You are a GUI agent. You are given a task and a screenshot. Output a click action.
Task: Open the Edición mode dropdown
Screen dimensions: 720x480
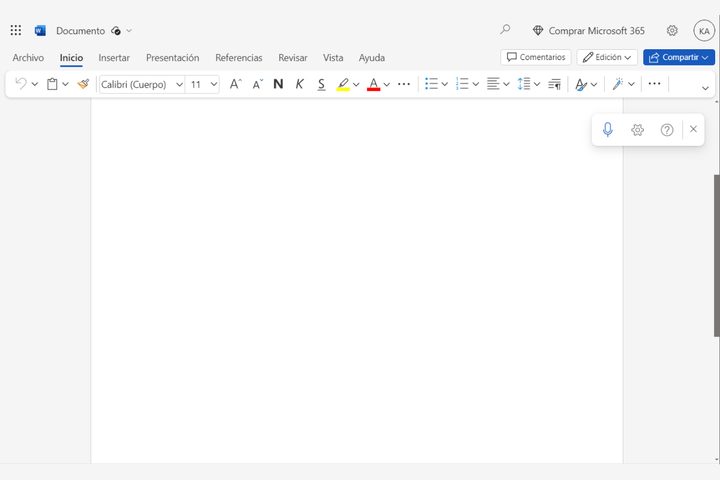click(607, 57)
